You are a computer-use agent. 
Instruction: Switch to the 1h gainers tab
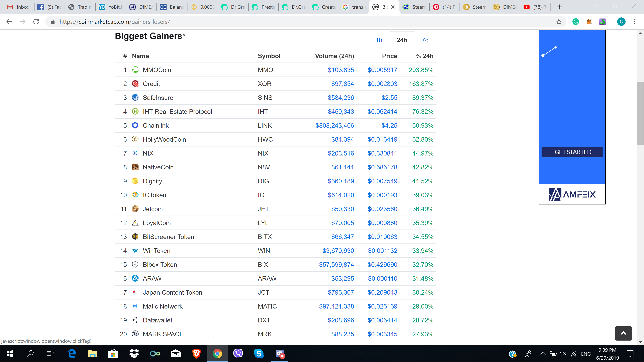(379, 40)
